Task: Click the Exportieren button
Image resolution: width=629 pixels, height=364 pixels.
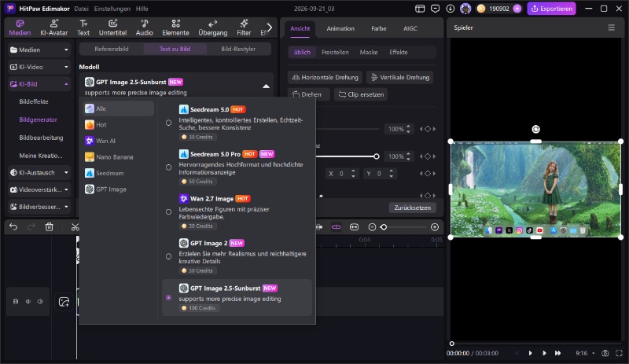Action: click(x=552, y=9)
